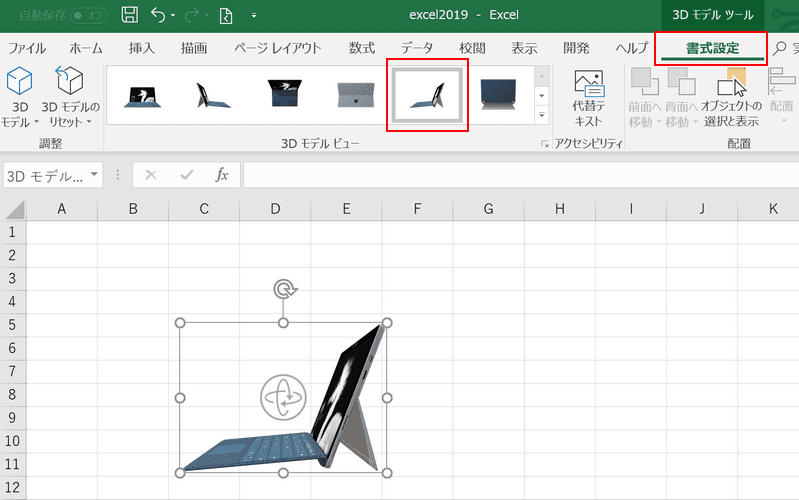The image size is (799, 500).
Task: Click the Undo arrow icon
Action: 158,15
